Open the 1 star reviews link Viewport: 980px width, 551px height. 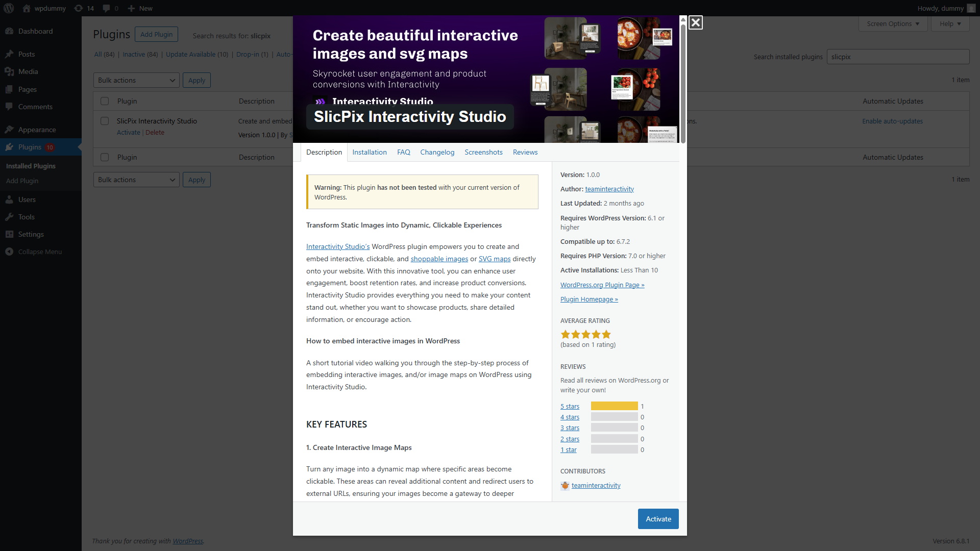[568, 450]
